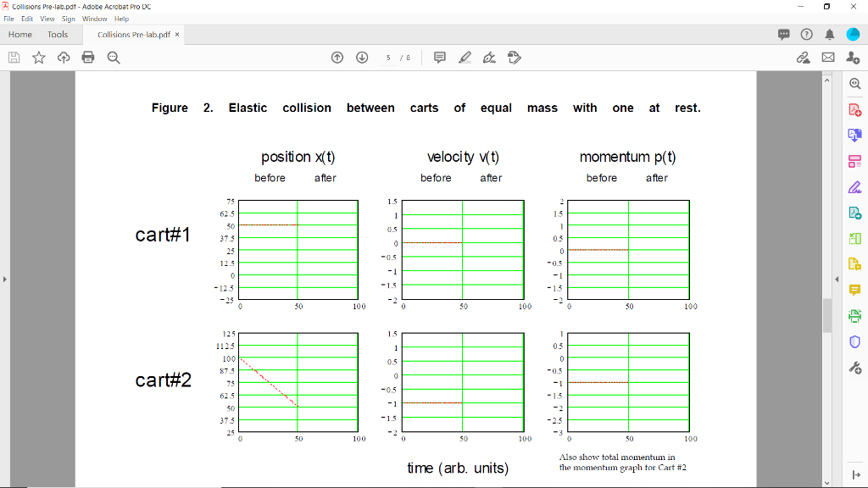Zoom out of the page
The width and height of the screenshot is (868, 488).
[113, 57]
